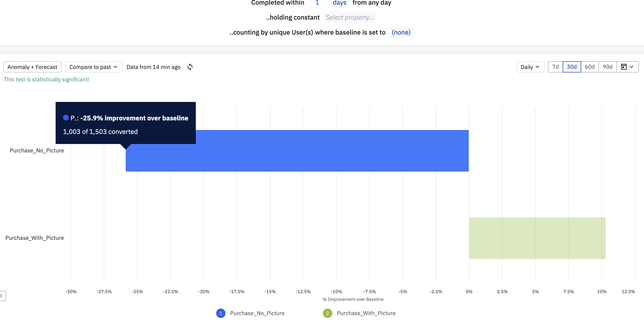
Task: Open the Compare to past dropdown
Action: [93, 67]
